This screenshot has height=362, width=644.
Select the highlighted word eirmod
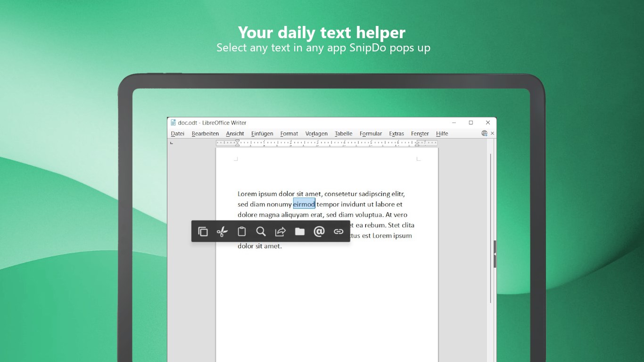point(304,204)
